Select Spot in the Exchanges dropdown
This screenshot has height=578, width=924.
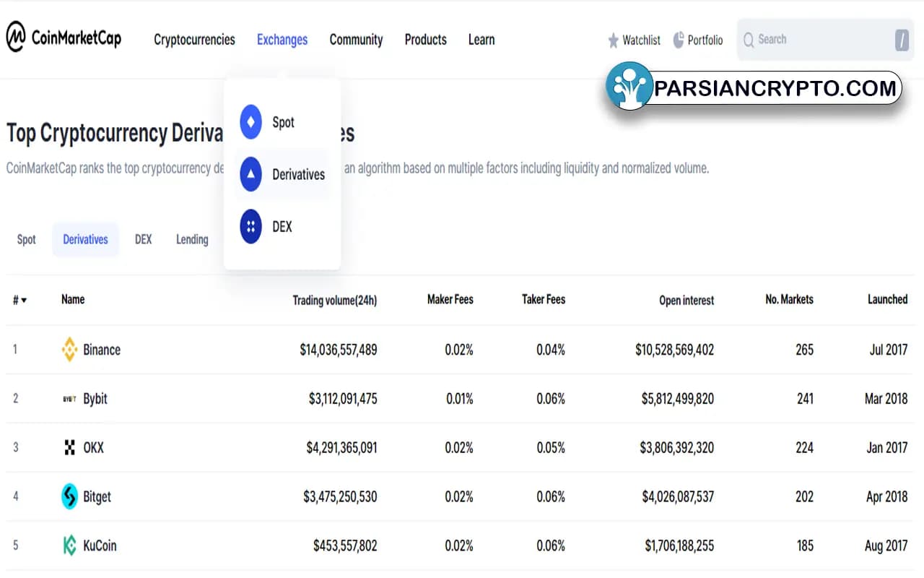[282, 122]
